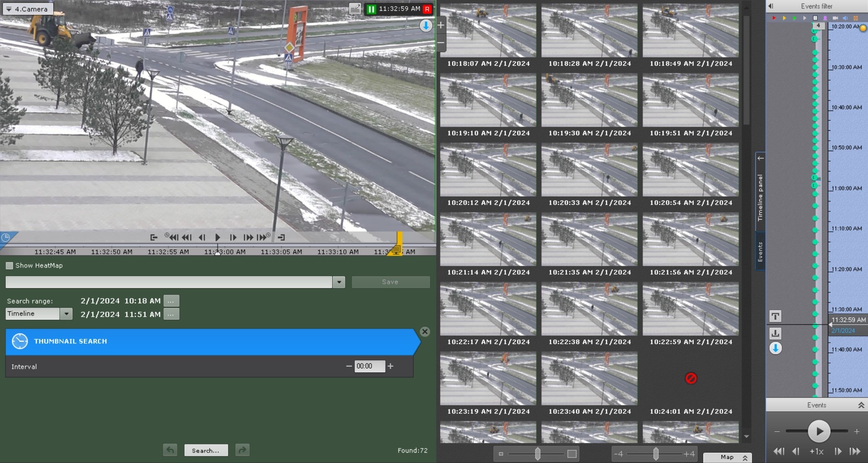
Task: Toggle the red R recording indicator
Action: 427,9
